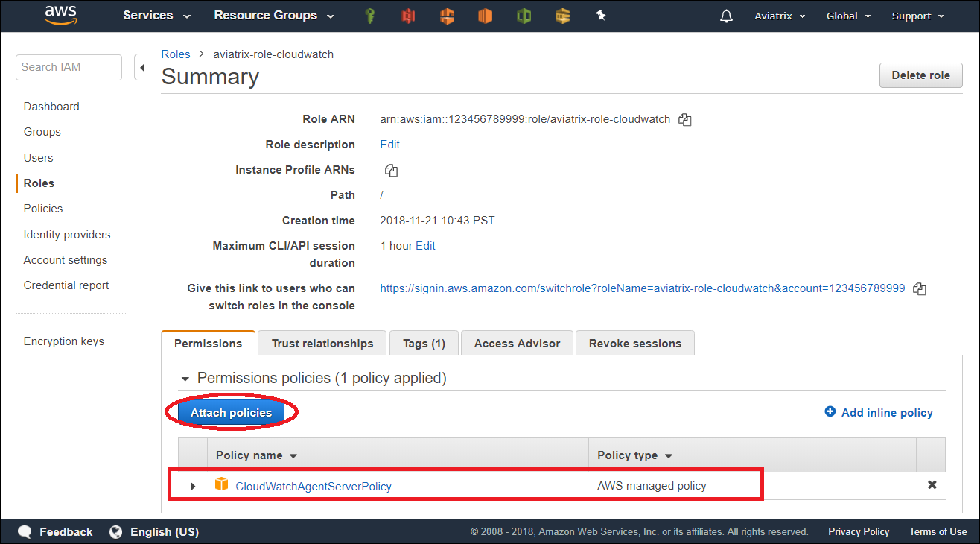Click the Search IAM input field
This screenshot has height=544, width=980.
[69, 67]
